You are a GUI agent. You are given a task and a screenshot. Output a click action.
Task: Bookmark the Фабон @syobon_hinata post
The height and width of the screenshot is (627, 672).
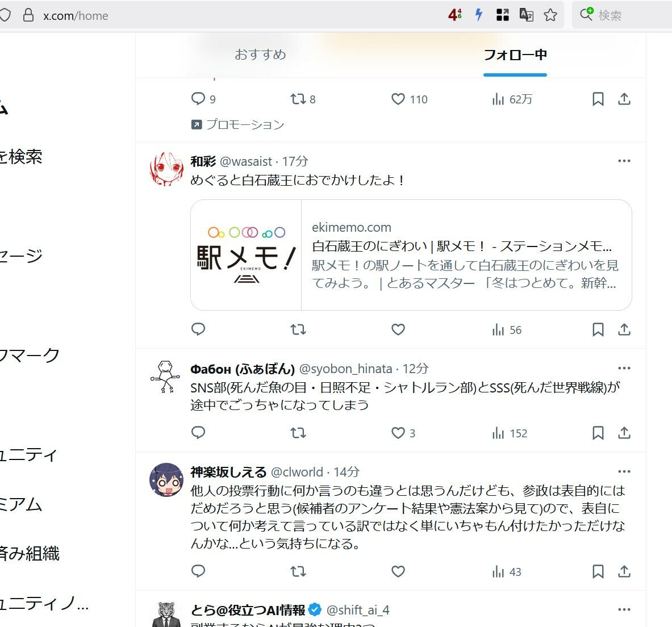pos(598,433)
